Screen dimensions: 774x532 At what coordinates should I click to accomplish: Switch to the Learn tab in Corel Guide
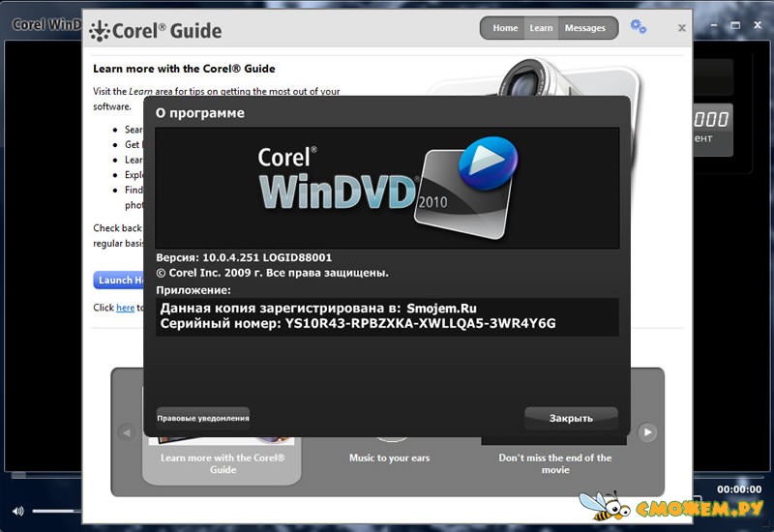[x=541, y=28]
